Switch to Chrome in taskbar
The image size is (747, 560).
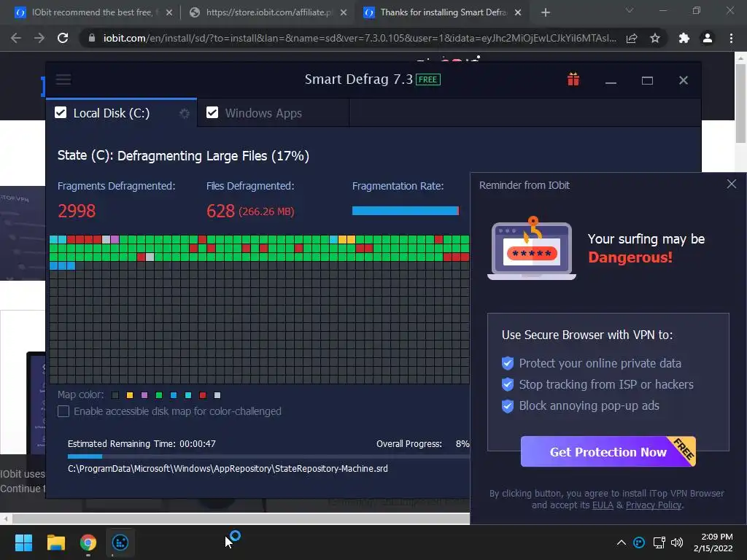tap(88, 542)
